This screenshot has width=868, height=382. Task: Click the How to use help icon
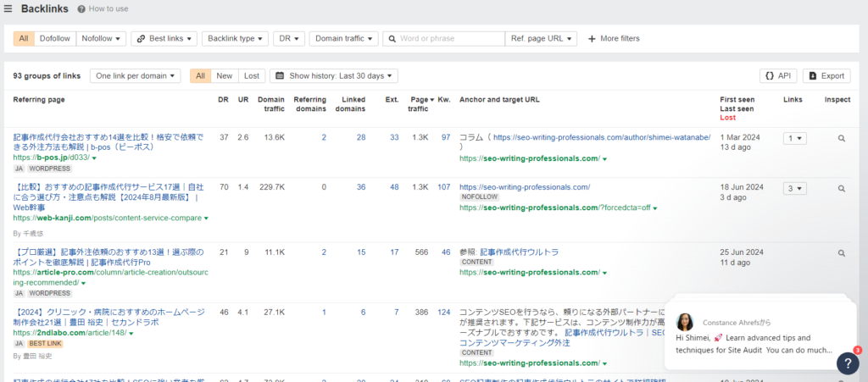(x=81, y=8)
